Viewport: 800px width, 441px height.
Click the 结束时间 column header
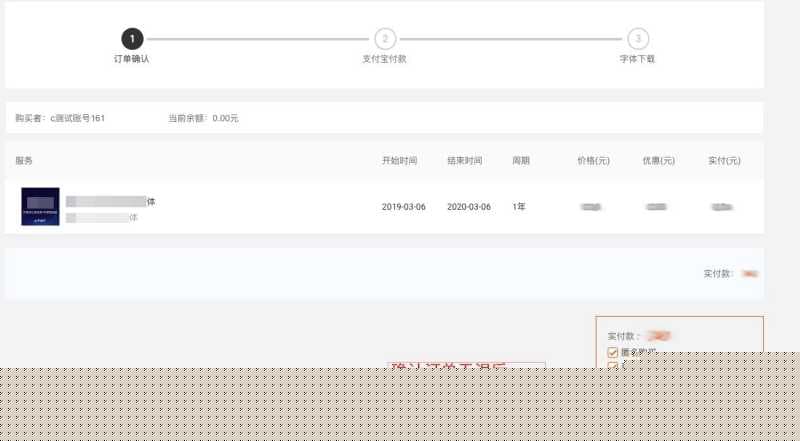(465, 161)
